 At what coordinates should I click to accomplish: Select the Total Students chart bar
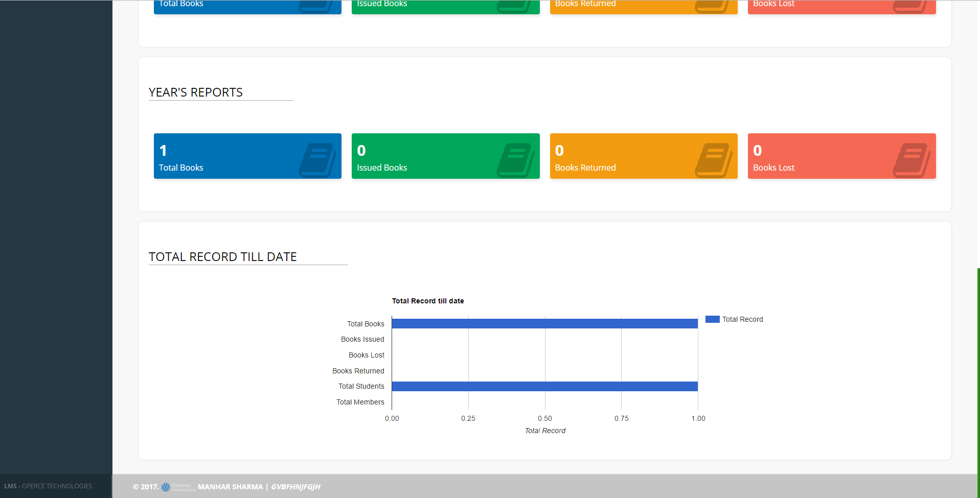544,387
